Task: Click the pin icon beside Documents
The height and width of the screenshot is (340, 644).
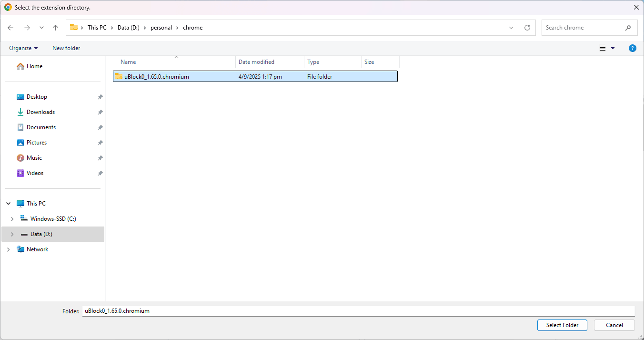Action: [x=100, y=127]
